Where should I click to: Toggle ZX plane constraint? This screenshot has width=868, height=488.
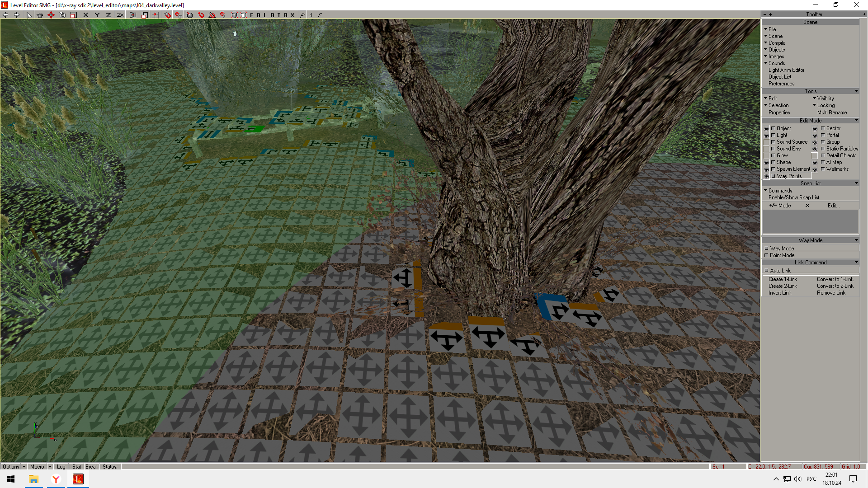[120, 15]
